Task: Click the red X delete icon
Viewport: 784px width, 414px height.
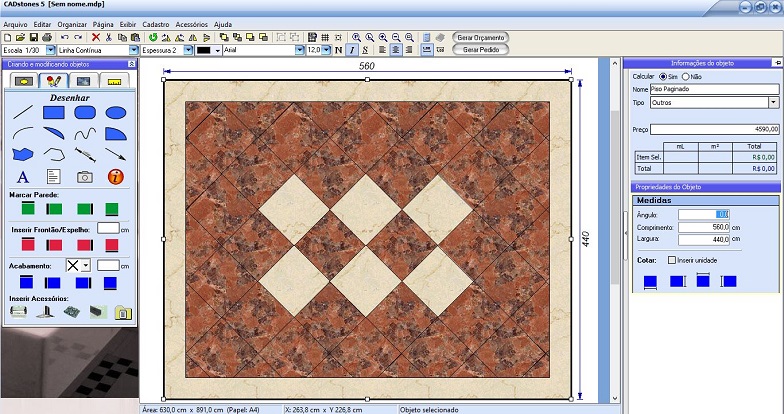Action: pyautogui.click(x=96, y=38)
